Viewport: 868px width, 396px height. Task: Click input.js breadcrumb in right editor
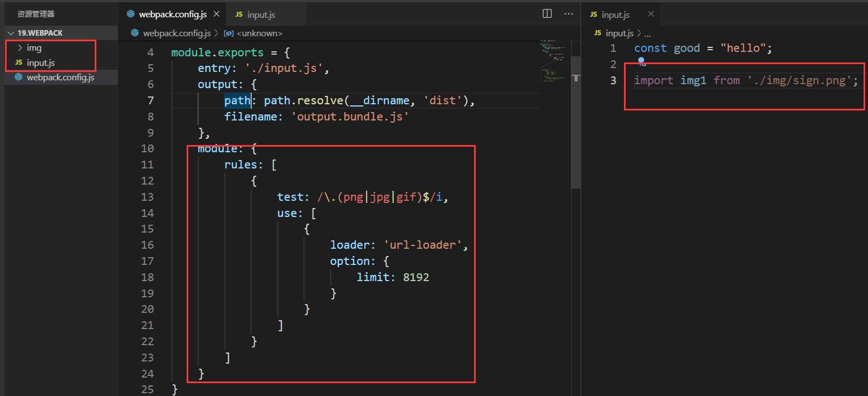pos(620,33)
